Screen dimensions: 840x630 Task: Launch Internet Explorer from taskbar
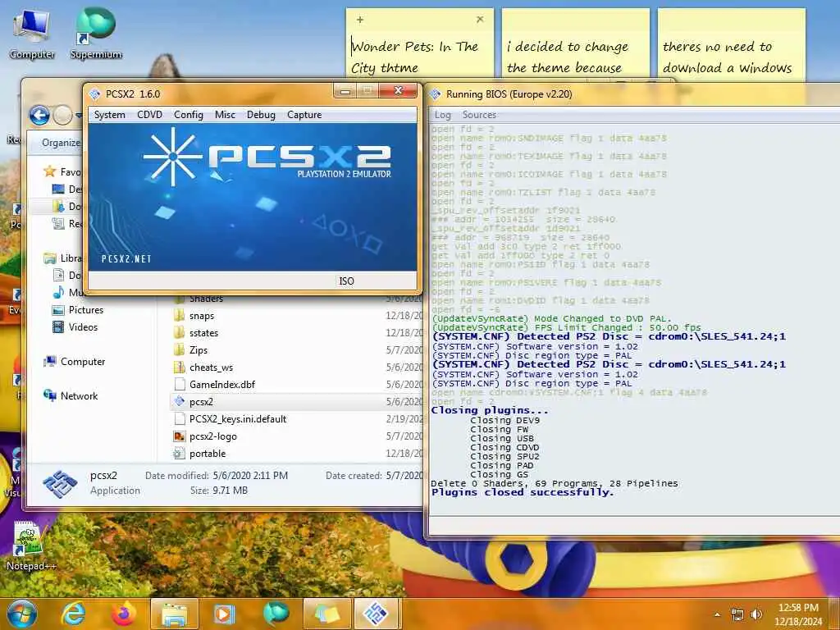point(73,614)
